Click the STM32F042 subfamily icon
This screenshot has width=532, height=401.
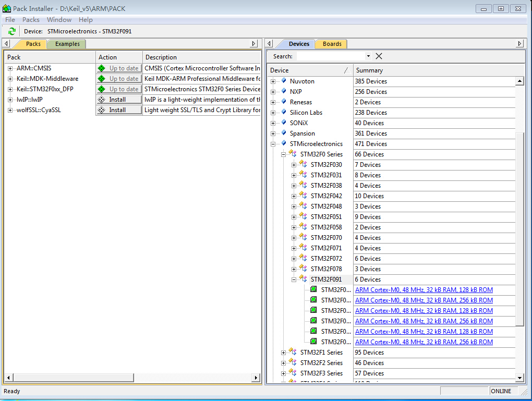click(x=304, y=195)
